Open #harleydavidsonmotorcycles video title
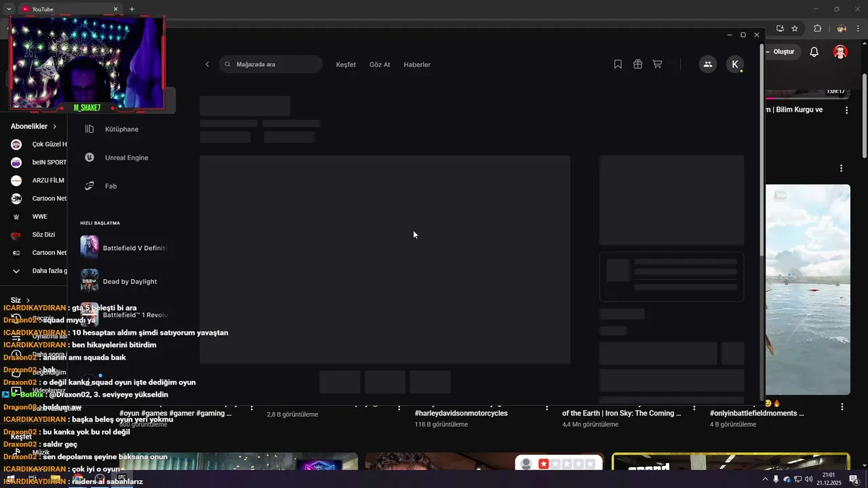868x488 pixels. [461, 413]
